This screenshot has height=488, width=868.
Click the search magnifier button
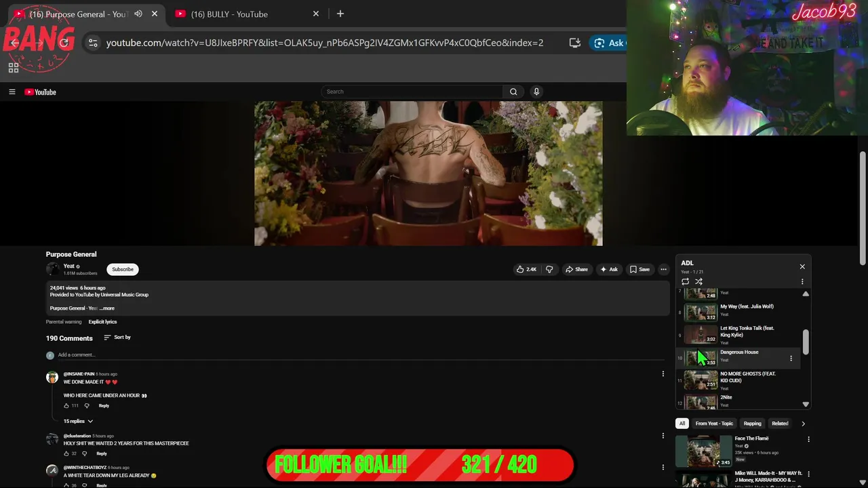(513, 91)
